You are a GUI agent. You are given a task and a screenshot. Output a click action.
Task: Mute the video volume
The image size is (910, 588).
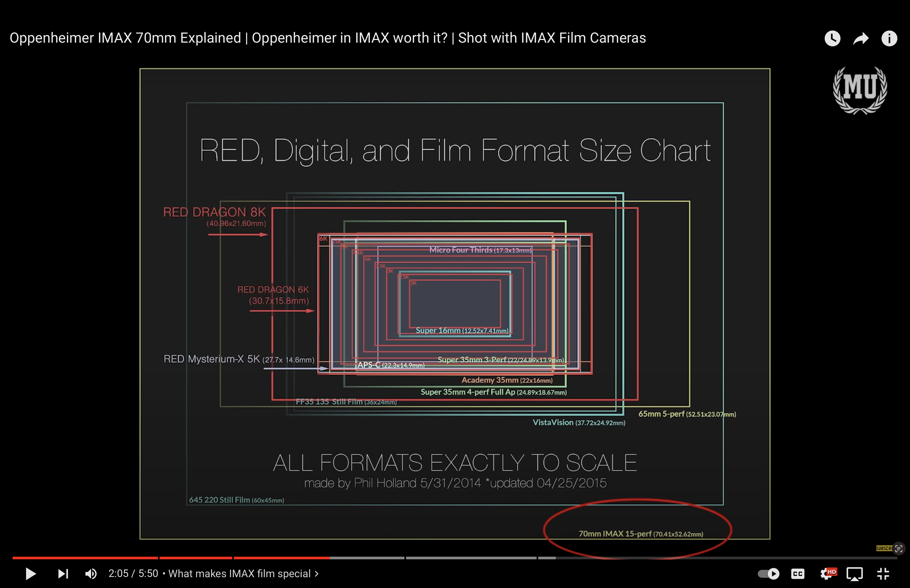point(91,574)
